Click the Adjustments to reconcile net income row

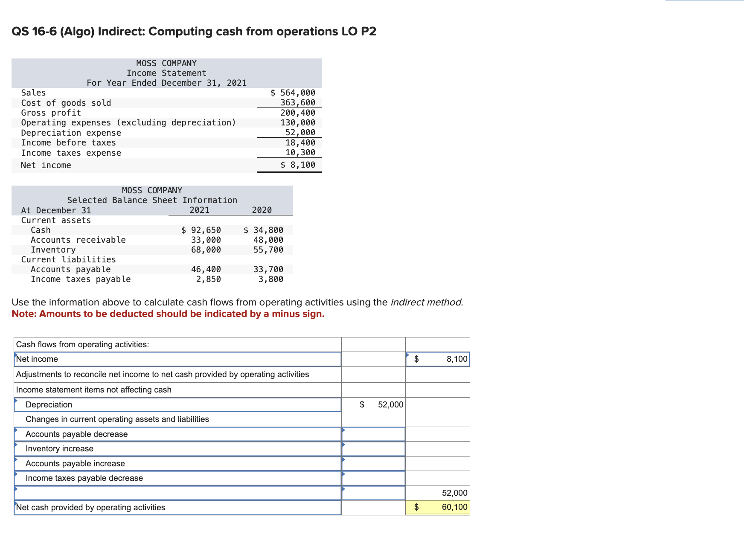(177, 374)
